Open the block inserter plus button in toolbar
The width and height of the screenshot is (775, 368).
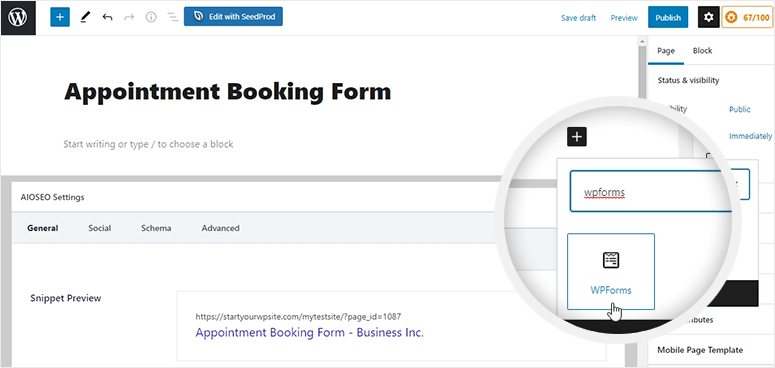pyautogui.click(x=60, y=17)
